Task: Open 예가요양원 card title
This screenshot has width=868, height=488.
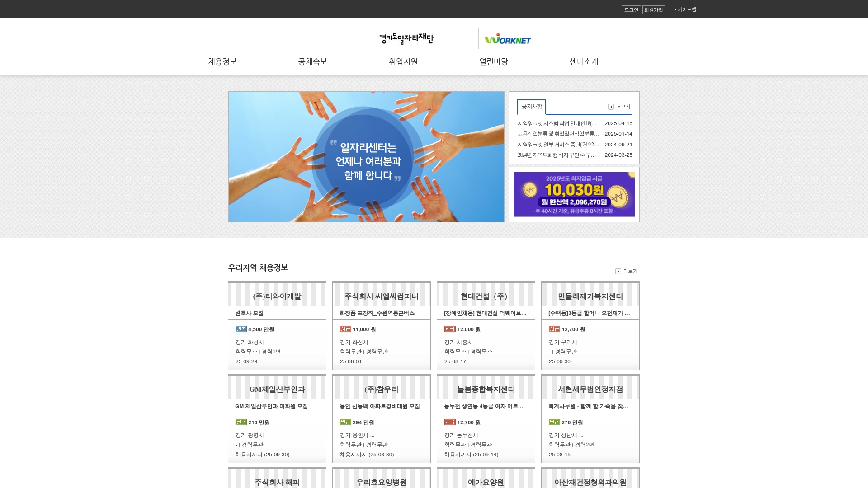Action: pos(486,482)
